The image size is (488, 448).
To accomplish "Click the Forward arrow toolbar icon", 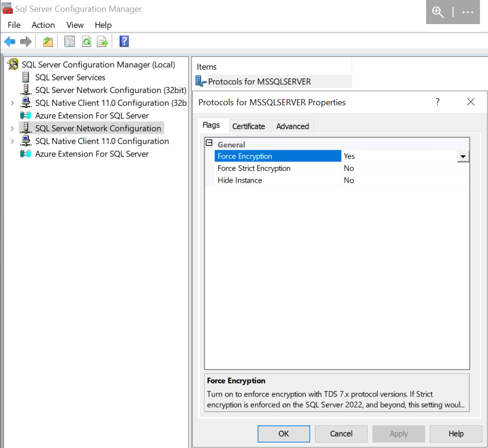I will click(x=26, y=42).
